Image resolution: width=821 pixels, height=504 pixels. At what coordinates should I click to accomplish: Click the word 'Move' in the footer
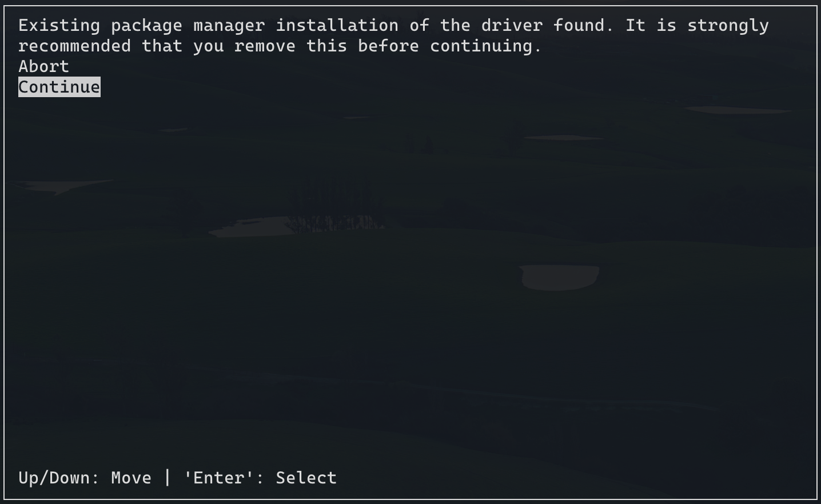tap(131, 478)
